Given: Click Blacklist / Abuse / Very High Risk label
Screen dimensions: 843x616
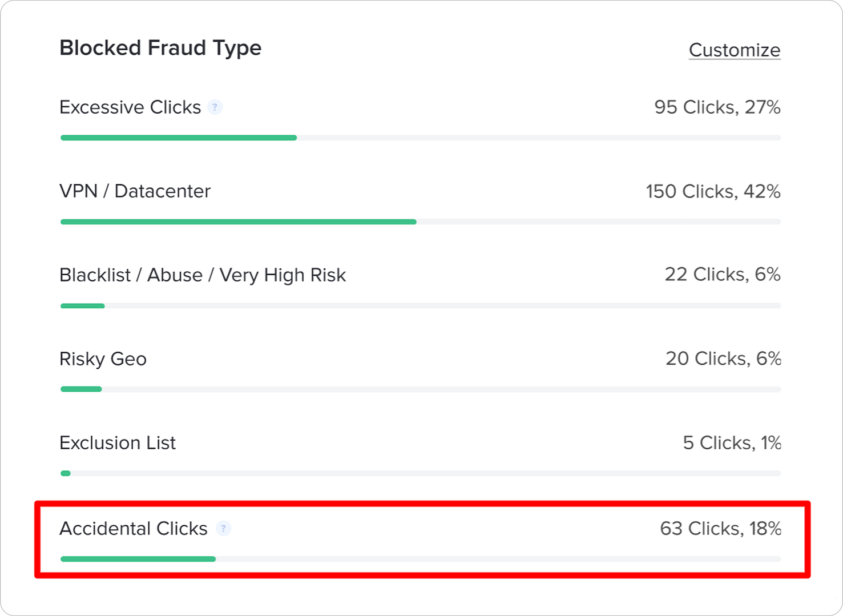Looking at the screenshot, I should (x=203, y=275).
